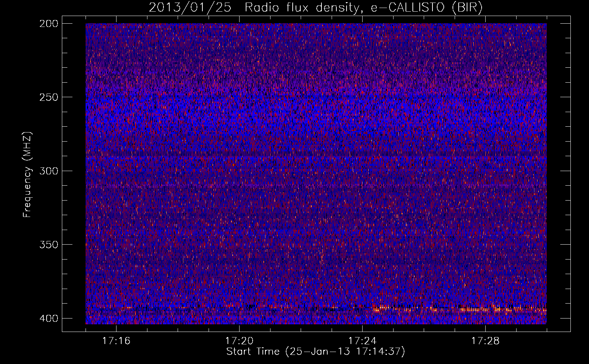Screen dimensions: 589x364
Task: Click the 400 frequency tick label
Action: point(48,318)
